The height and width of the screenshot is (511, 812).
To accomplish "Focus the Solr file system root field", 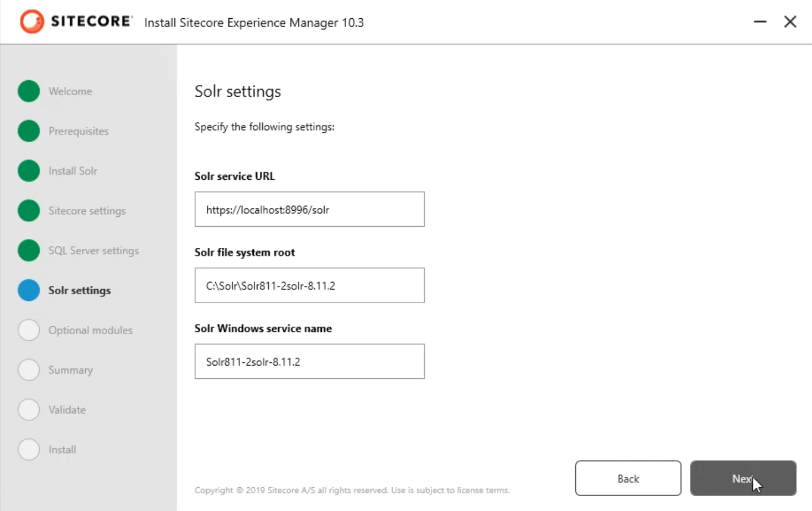I will click(x=309, y=285).
